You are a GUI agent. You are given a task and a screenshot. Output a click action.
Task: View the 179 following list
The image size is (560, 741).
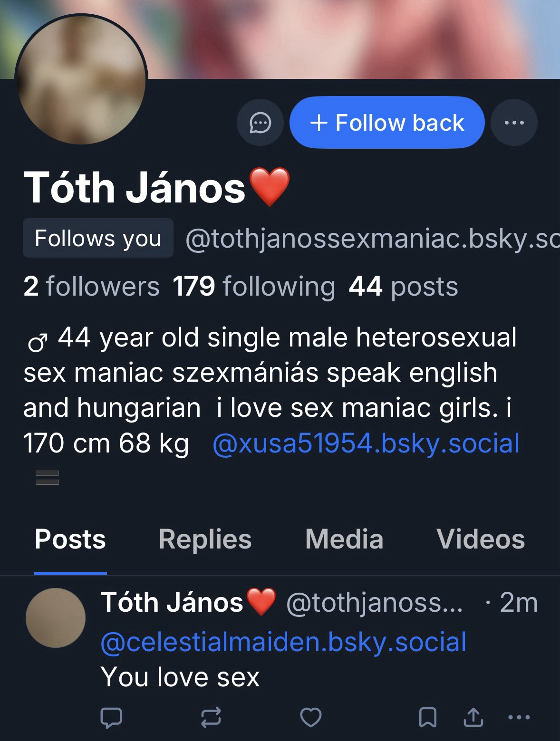point(254,287)
